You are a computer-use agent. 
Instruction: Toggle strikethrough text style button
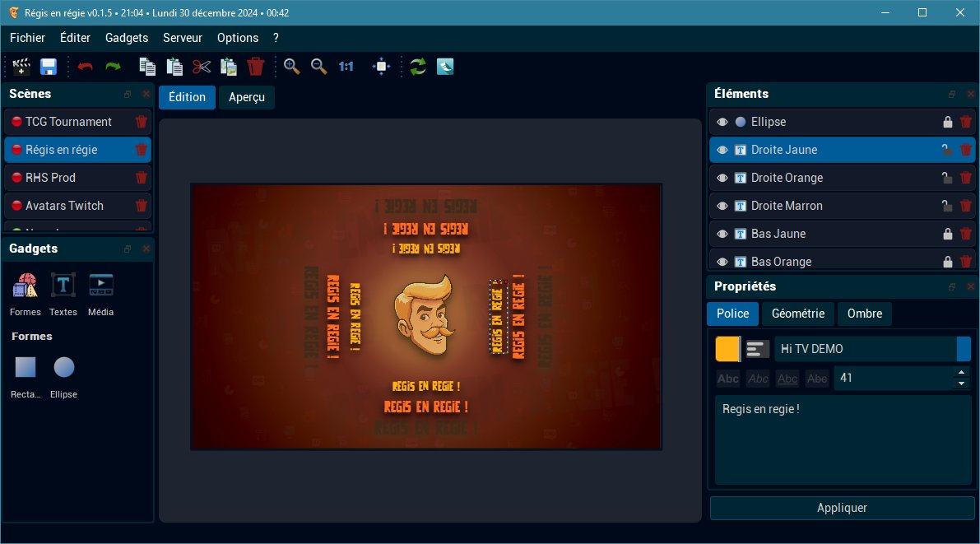(817, 379)
